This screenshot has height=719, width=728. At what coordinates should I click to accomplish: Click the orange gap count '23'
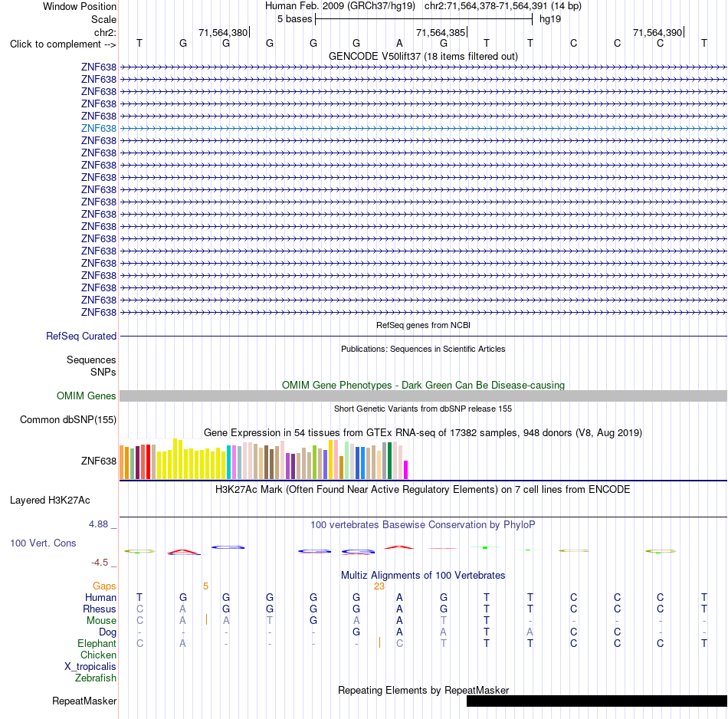click(379, 586)
